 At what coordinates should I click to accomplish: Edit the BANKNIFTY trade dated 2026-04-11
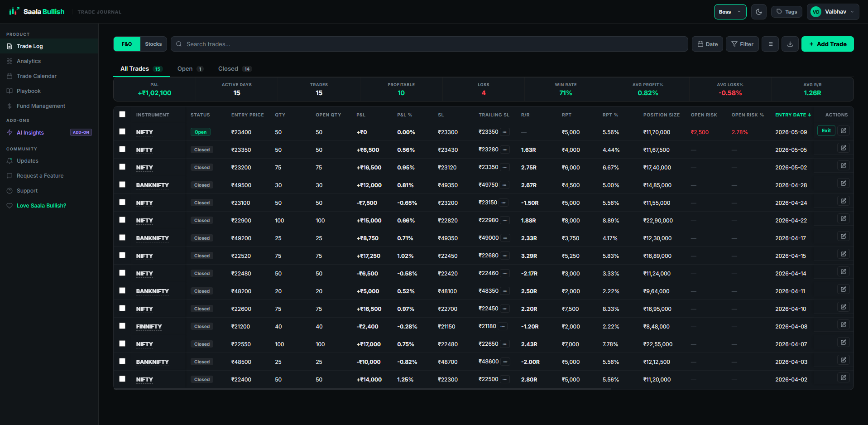[x=844, y=289]
